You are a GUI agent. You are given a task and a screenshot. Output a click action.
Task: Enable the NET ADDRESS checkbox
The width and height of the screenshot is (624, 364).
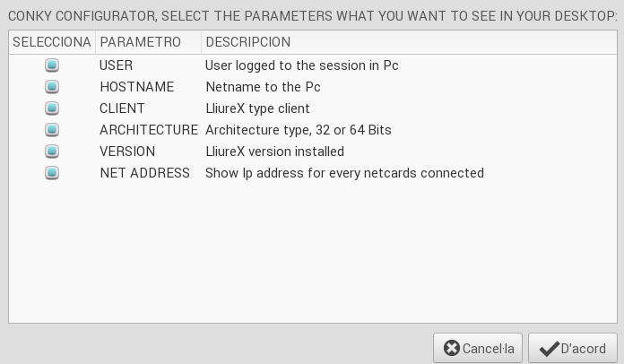[52, 173]
